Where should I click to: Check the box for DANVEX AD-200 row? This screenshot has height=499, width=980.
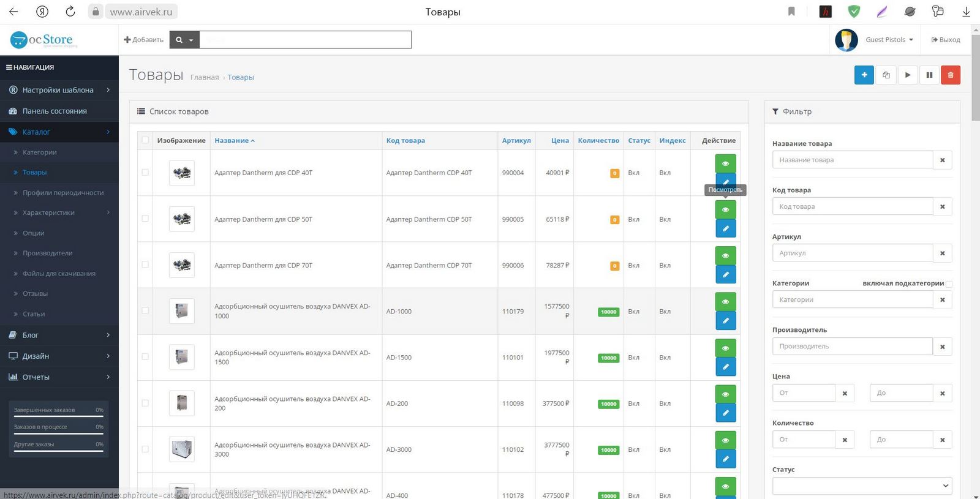click(x=145, y=403)
